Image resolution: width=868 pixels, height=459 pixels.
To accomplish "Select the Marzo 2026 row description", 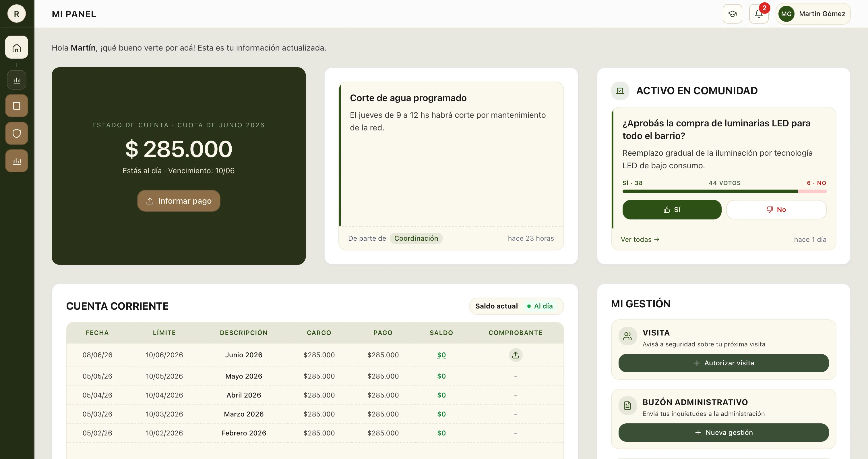I will point(244,414).
